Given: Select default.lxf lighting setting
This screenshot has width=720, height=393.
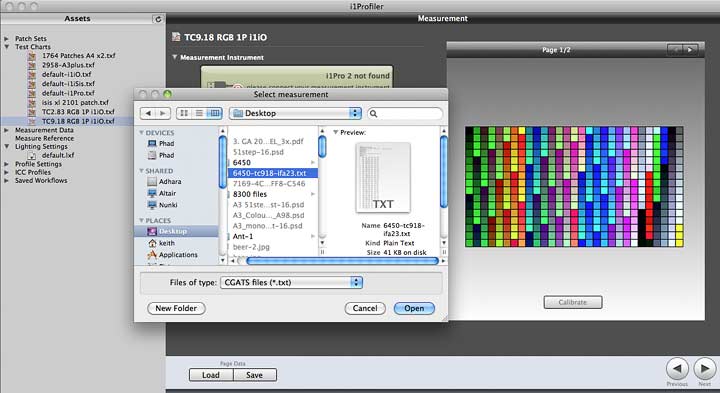Looking at the screenshot, I should tap(58, 155).
